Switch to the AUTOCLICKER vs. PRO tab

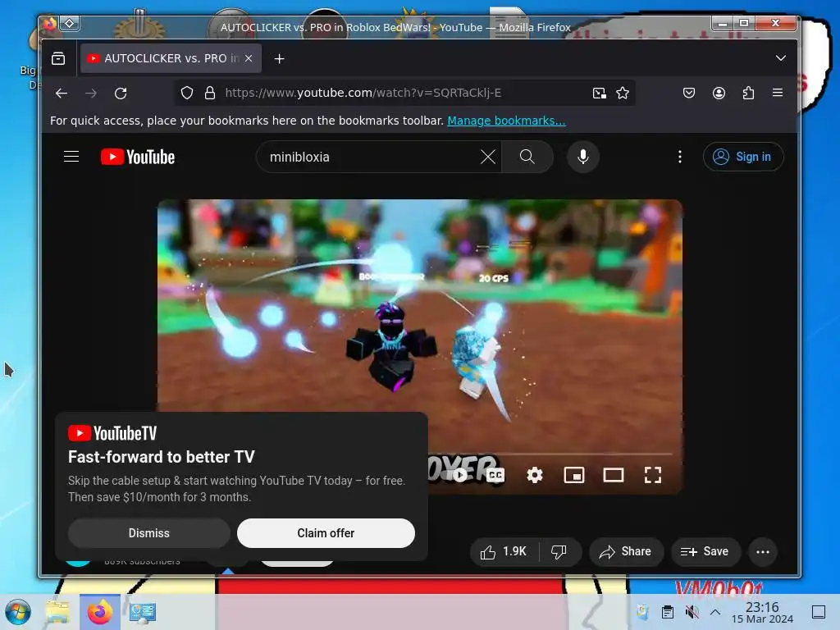coord(171,58)
